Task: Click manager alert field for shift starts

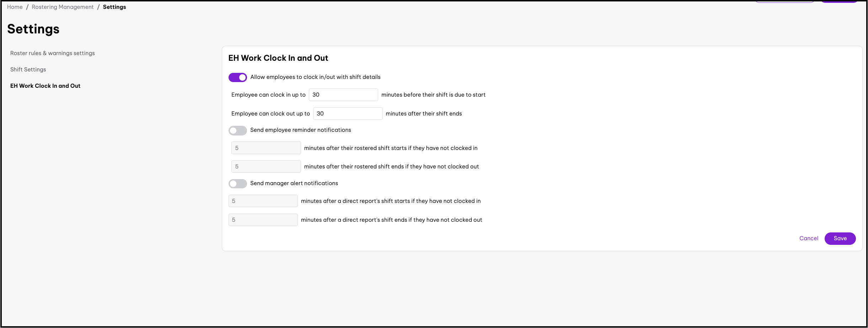Action: tap(263, 201)
